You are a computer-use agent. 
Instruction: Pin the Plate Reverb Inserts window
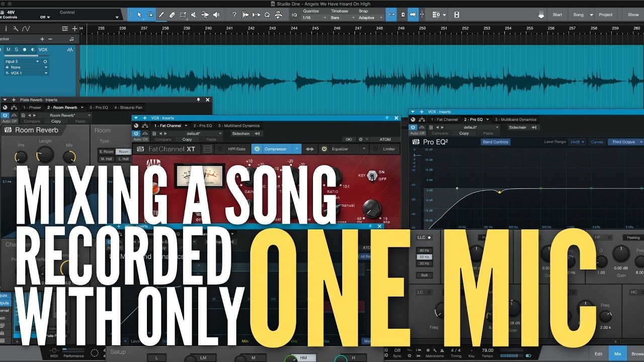199,100
